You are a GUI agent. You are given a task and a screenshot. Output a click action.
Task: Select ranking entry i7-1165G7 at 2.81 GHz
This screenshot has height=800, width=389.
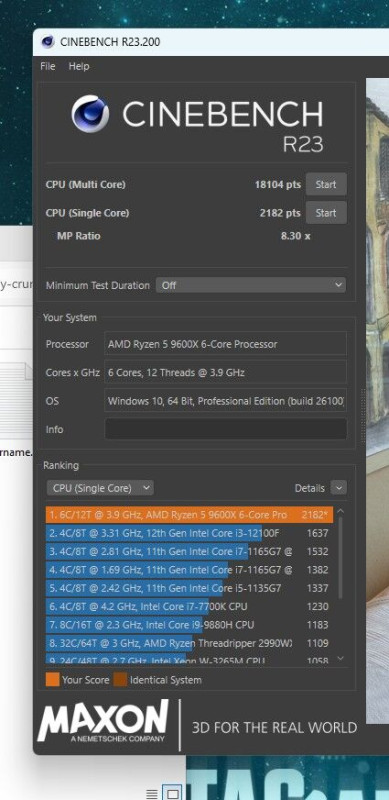pyautogui.click(x=189, y=552)
